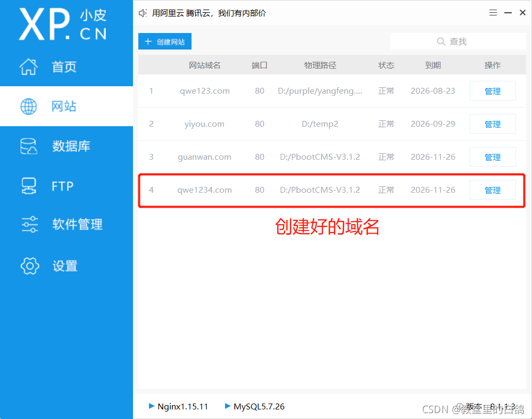Click the search magnifier icon
The height and width of the screenshot is (419, 532).
[441, 42]
